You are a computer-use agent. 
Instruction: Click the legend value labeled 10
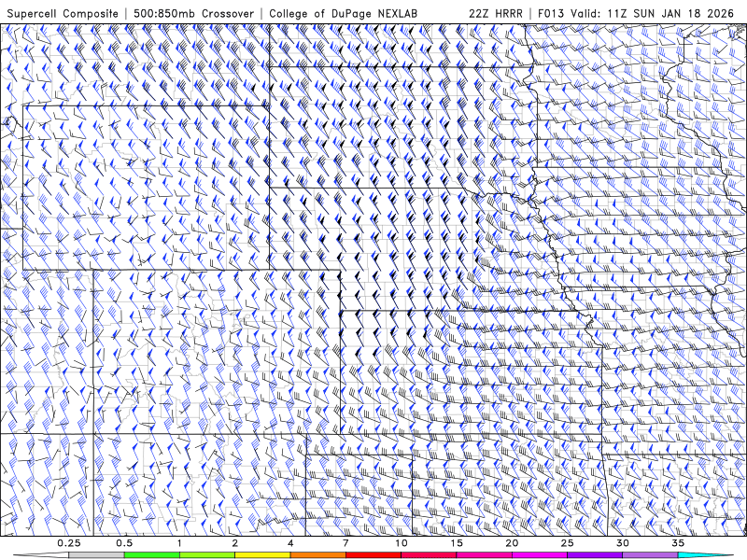coord(402,543)
